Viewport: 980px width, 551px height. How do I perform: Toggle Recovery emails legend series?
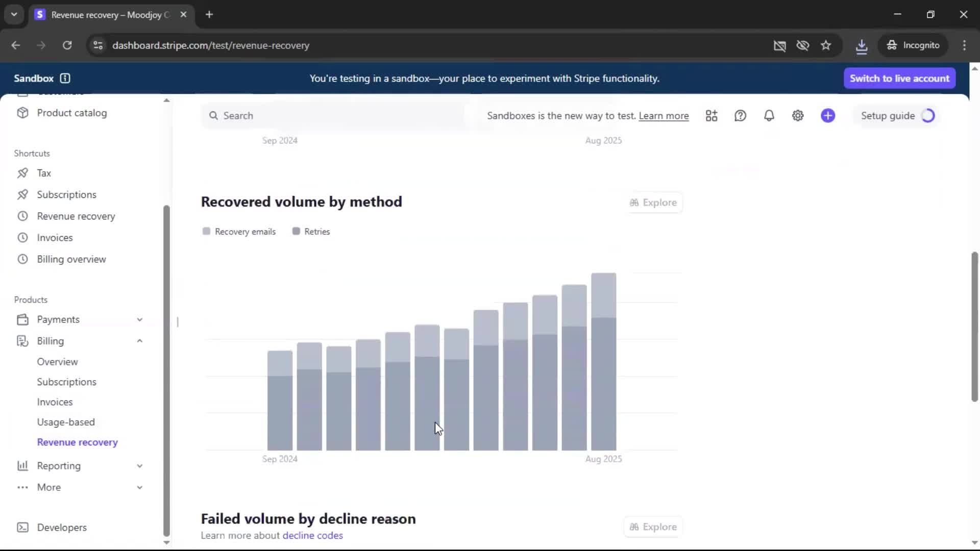click(239, 232)
